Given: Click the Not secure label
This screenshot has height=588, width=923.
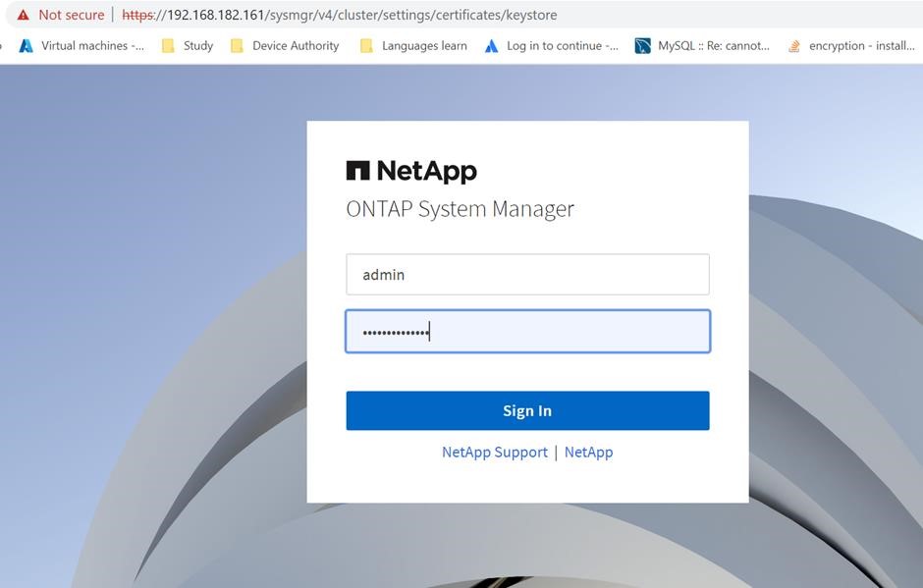Looking at the screenshot, I should 72,15.
